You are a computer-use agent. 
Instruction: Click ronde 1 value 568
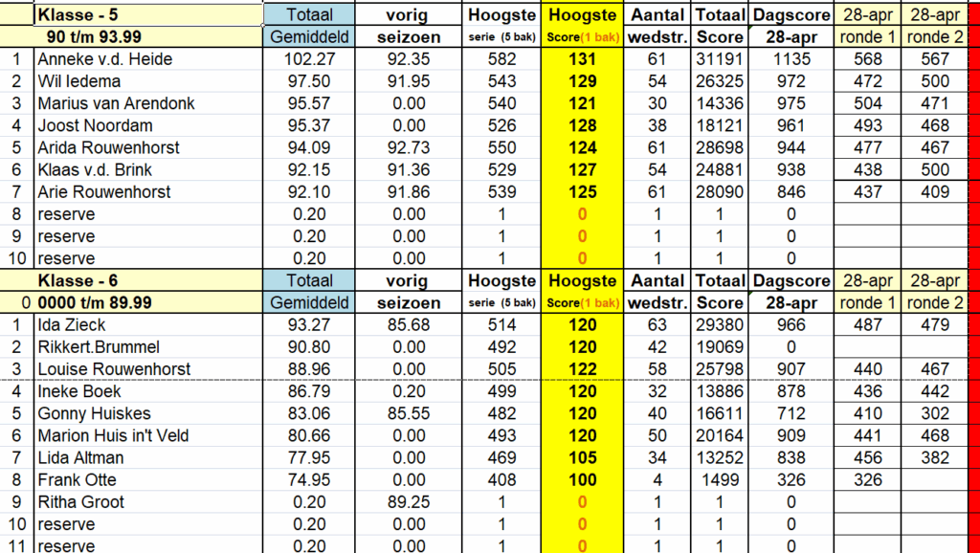(x=867, y=59)
